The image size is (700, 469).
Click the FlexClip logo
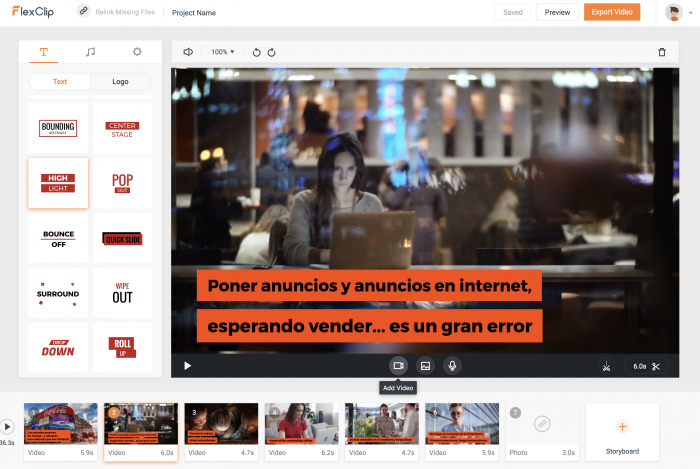33,12
